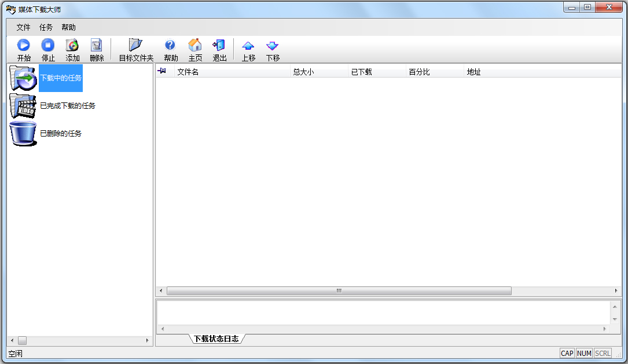Image resolution: width=628 pixels, height=364 pixels.
Task: Sort by the 地址 column header
Action: 543,72
